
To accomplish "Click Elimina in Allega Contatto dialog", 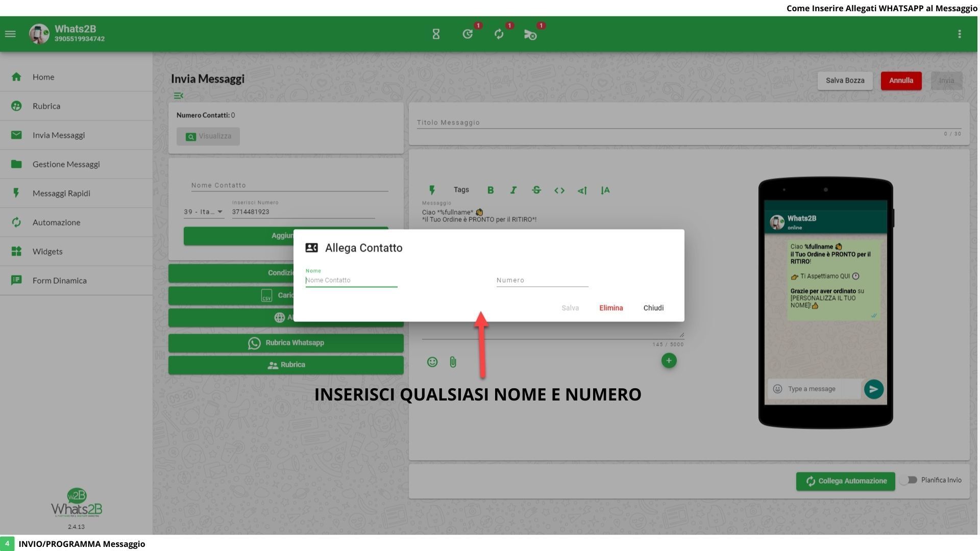I will point(611,308).
